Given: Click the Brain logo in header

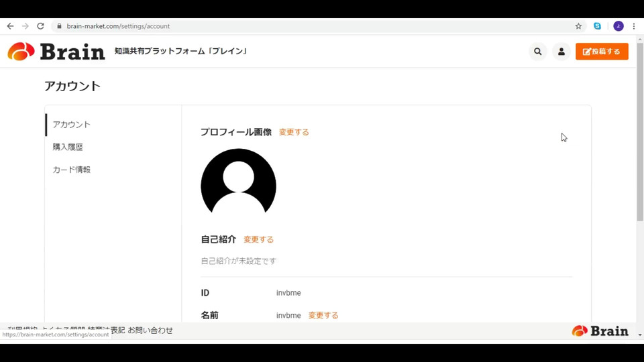Looking at the screenshot, I should click(x=56, y=52).
